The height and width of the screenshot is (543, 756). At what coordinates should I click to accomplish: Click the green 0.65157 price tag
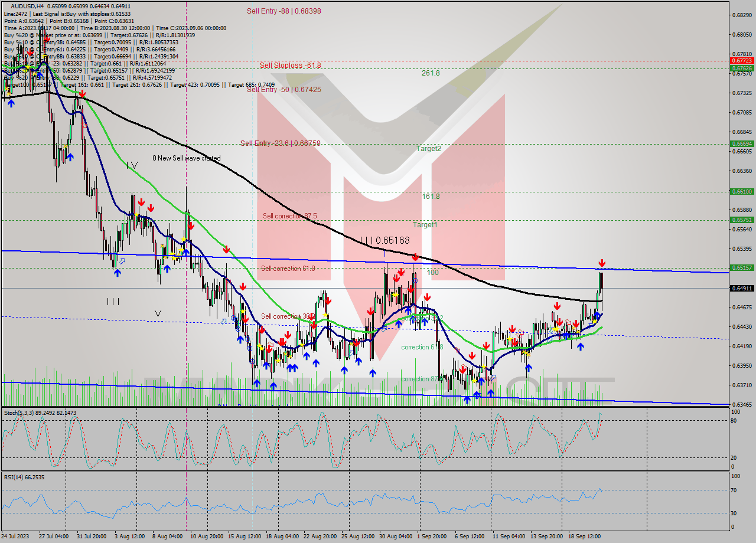coord(741,268)
